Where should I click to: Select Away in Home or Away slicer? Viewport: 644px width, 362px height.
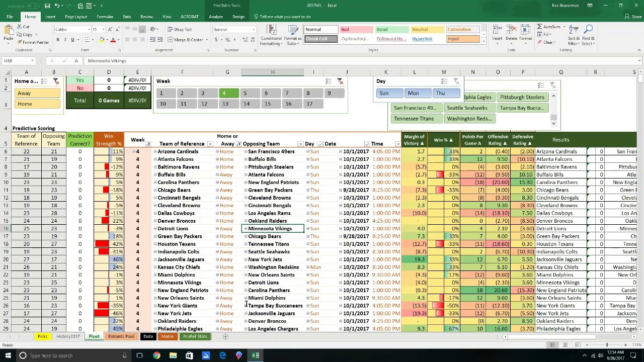38,93
